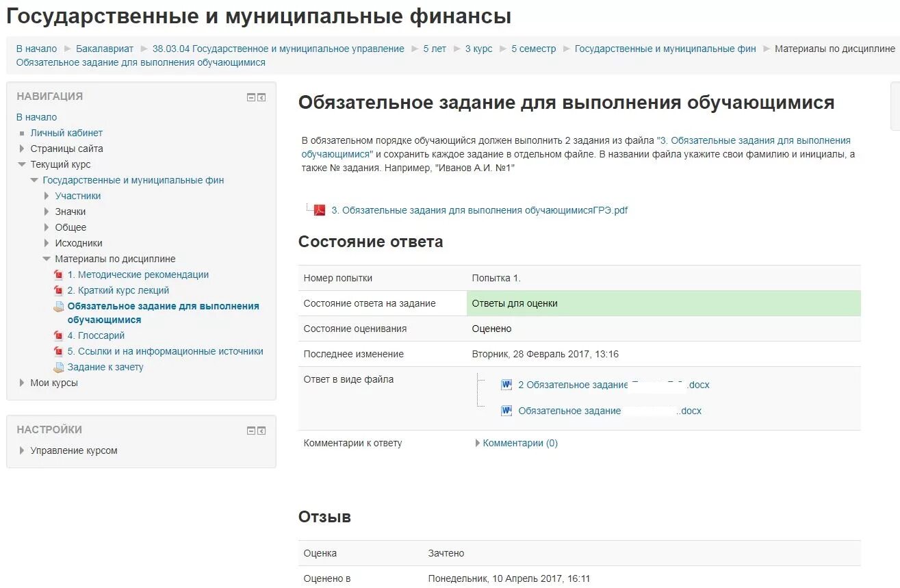Screen dimensions: 900x588
Task: Open Бакалавриат breadcrumb link
Action: [105, 49]
